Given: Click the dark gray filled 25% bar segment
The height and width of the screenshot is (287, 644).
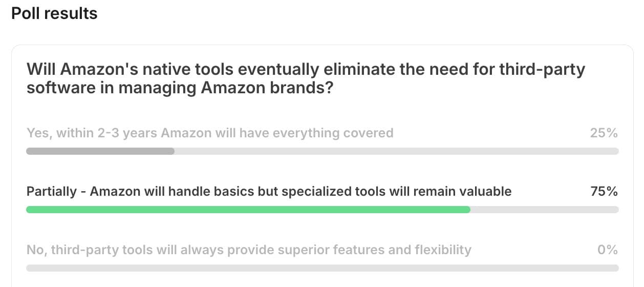Looking at the screenshot, I should pyautogui.click(x=100, y=151).
